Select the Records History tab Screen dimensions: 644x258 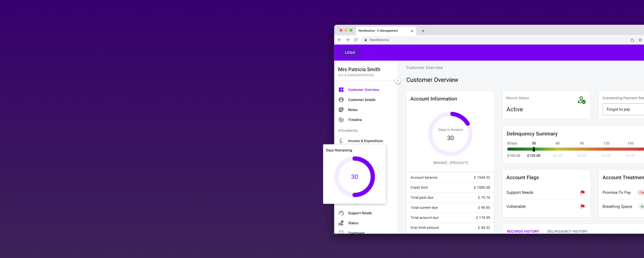click(x=523, y=231)
